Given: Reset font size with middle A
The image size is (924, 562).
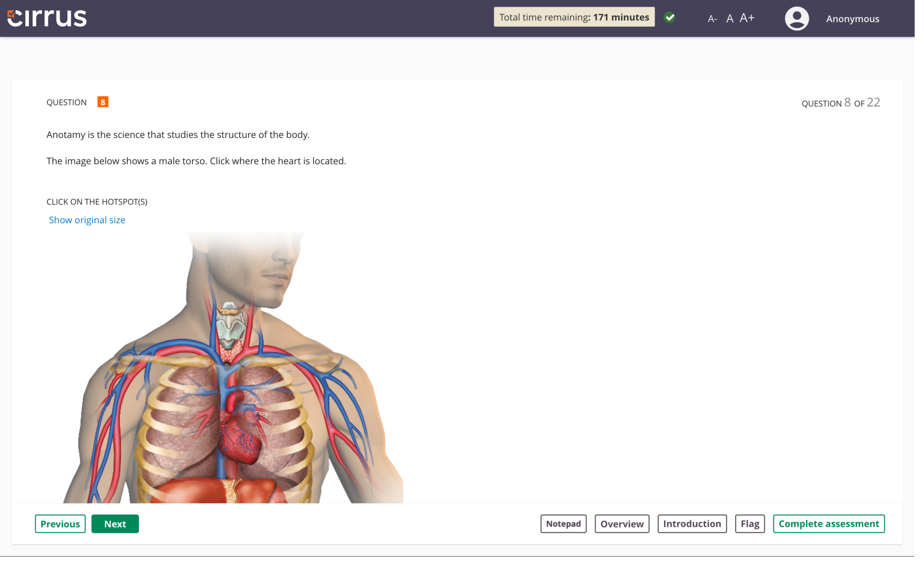Looking at the screenshot, I should pyautogui.click(x=730, y=18).
